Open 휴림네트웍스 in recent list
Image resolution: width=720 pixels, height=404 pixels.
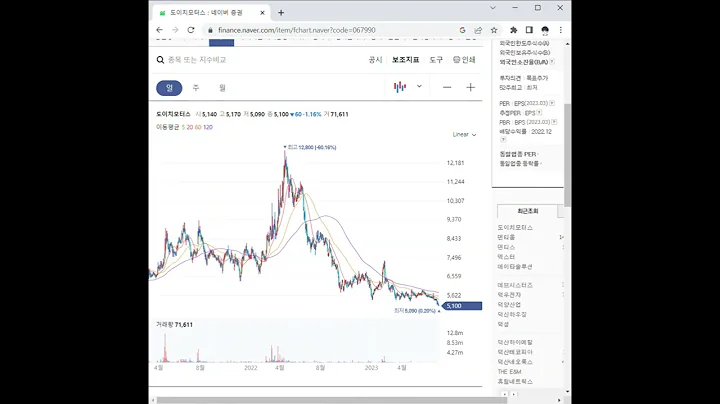tap(515, 382)
